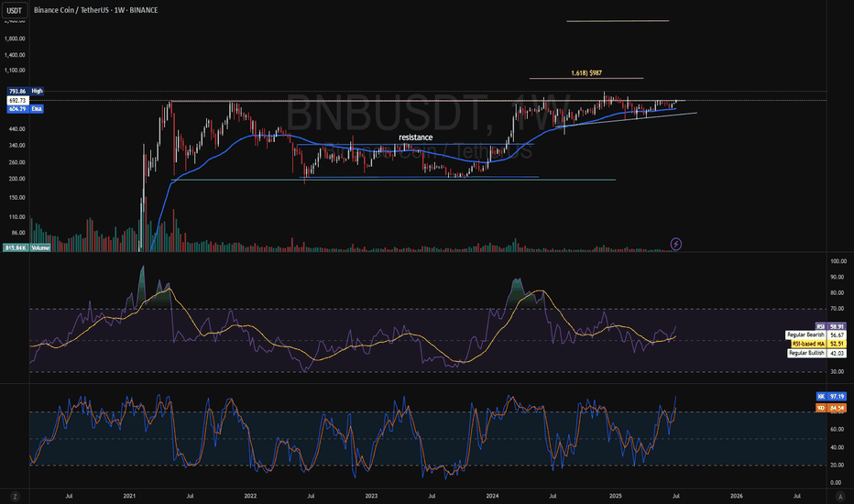Click the Regular Bearish 56.67 label
The height and width of the screenshot is (504, 854).
pos(816,335)
